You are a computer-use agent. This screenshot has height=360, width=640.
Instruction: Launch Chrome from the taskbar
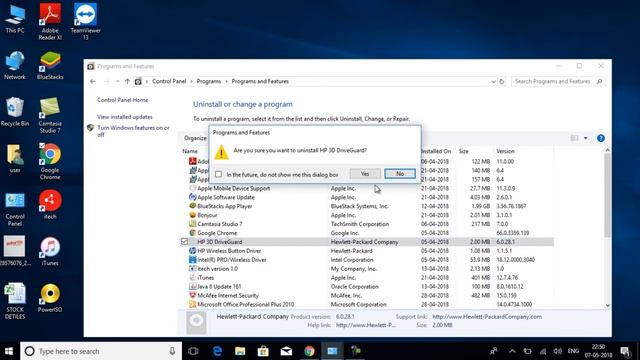[x=309, y=351]
